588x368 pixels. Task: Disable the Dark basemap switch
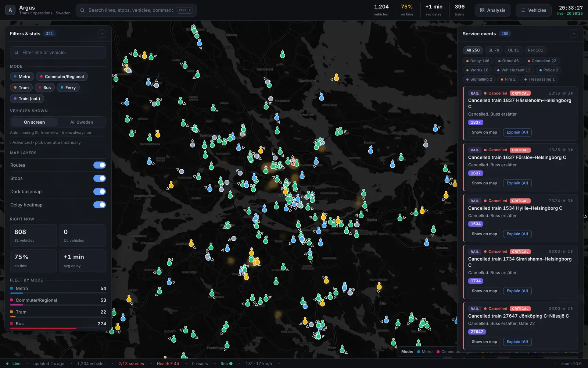pos(100,192)
